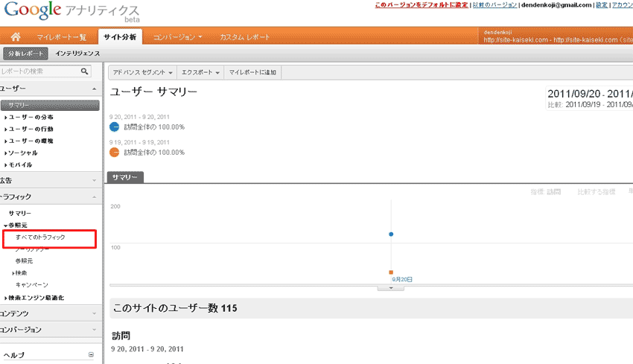Click the 設定 link at top
Viewport: 633px width, 364px height.
click(x=602, y=5)
